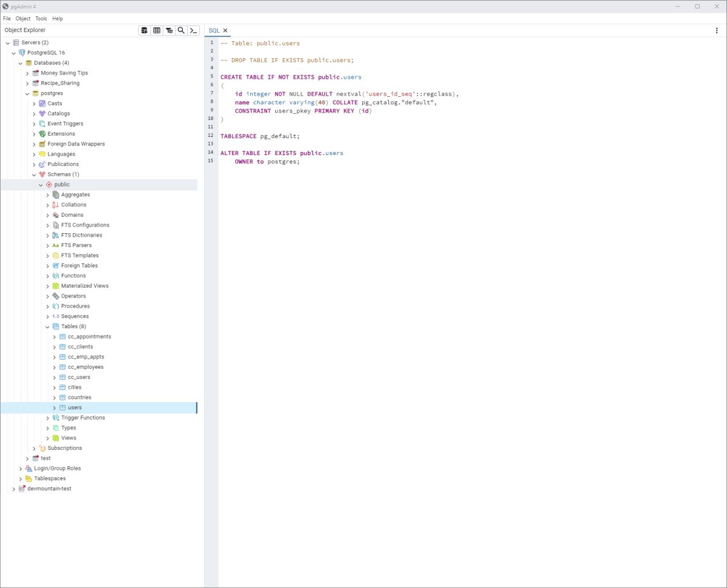Select the cc_users table
This screenshot has height=588, width=727.
(79, 377)
